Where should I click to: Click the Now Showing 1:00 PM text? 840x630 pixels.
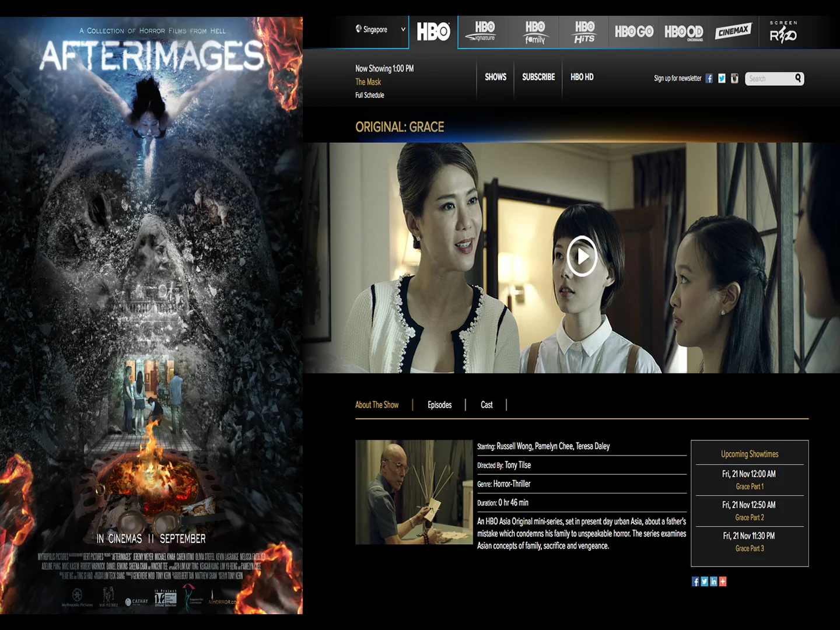tap(384, 69)
